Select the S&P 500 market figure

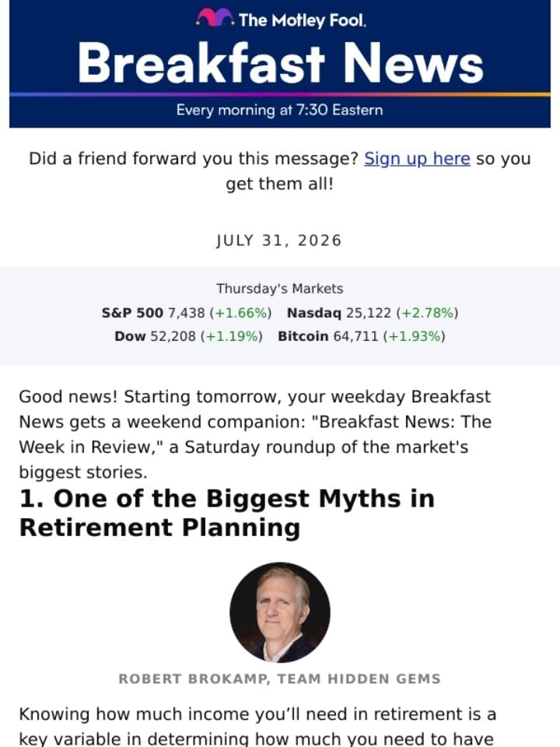point(187,313)
